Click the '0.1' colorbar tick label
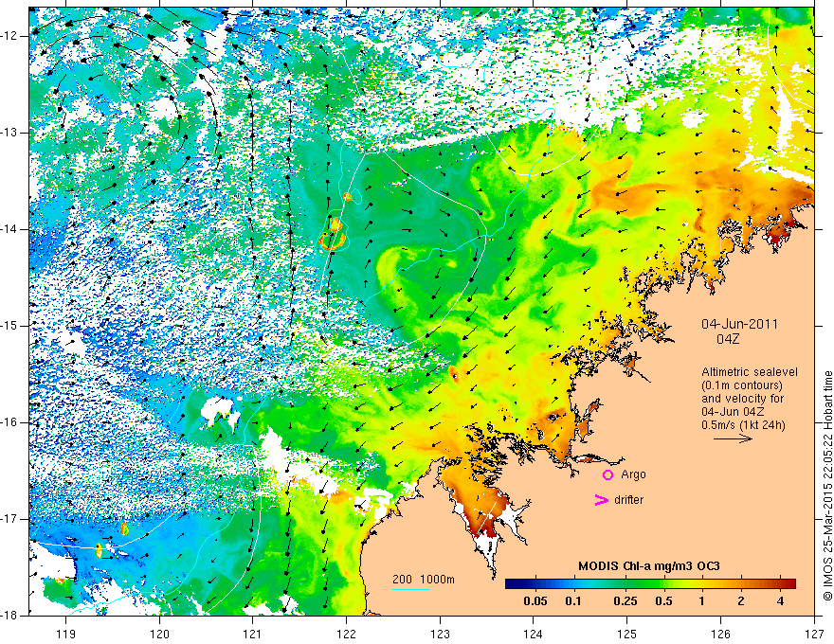The width and height of the screenshot is (834, 644). pyautogui.click(x=572, y=601)
